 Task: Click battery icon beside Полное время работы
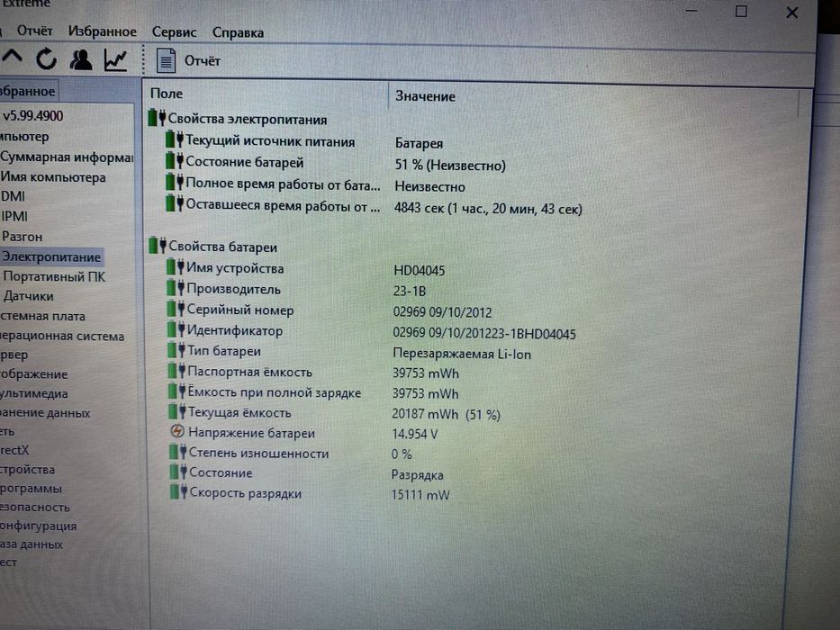coord(175,182)
